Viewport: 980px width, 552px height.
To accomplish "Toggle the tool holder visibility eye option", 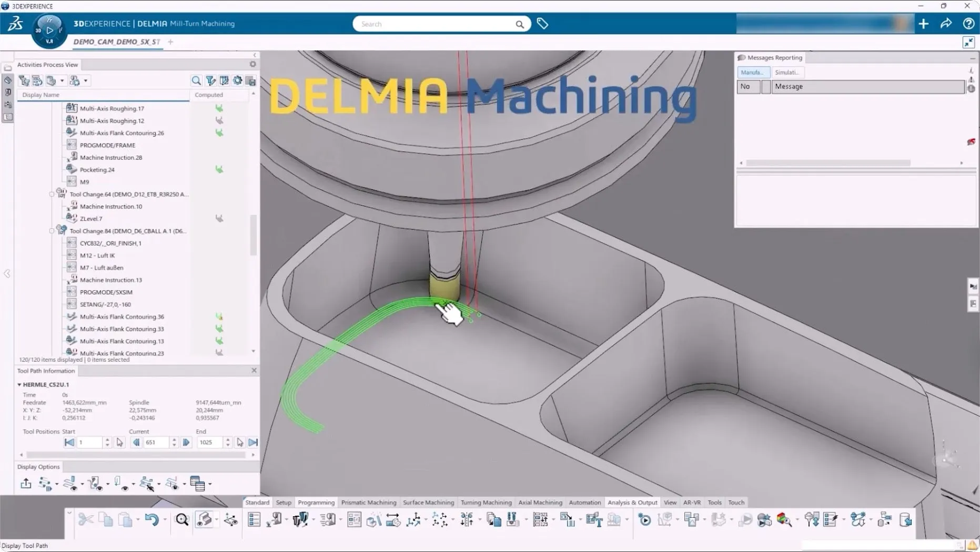I will pyautogui.click(x=95, y=484).
